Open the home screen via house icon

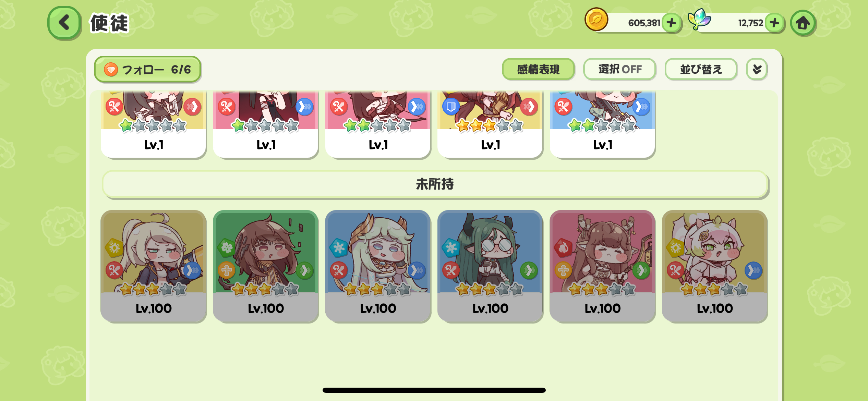pos(803,23)
